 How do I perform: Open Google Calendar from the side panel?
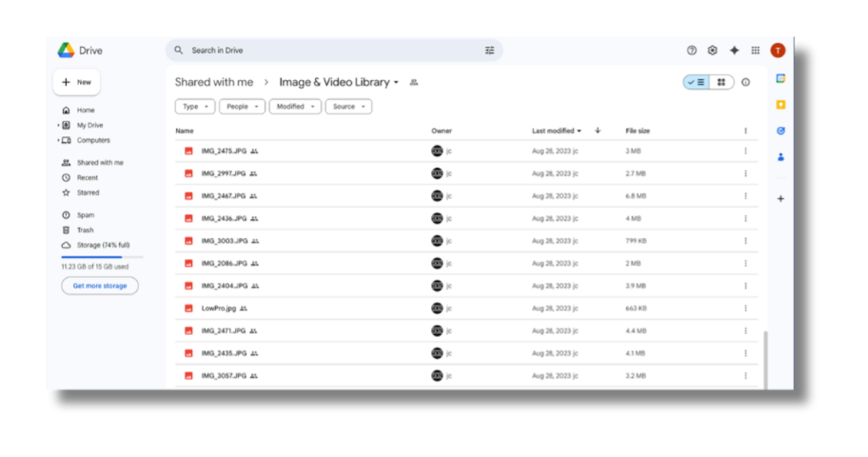point(780,78)
